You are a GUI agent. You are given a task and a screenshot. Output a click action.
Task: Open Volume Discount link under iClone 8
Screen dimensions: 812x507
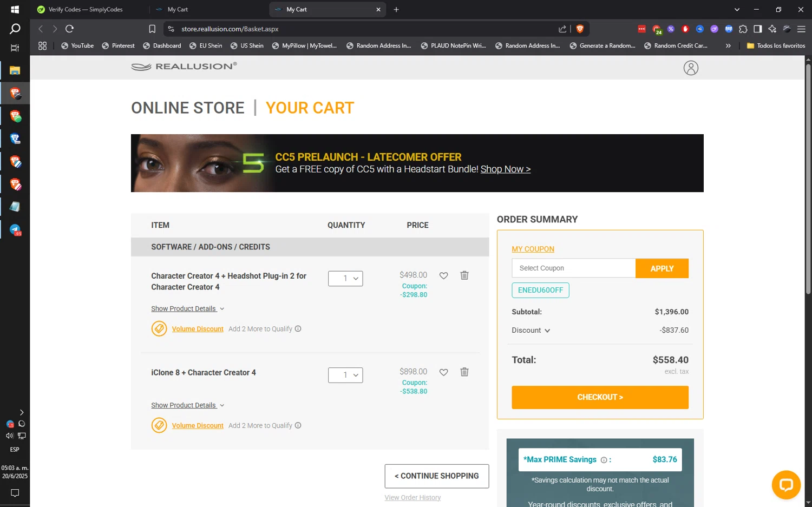pyautogui.click(x=198, y=426)
